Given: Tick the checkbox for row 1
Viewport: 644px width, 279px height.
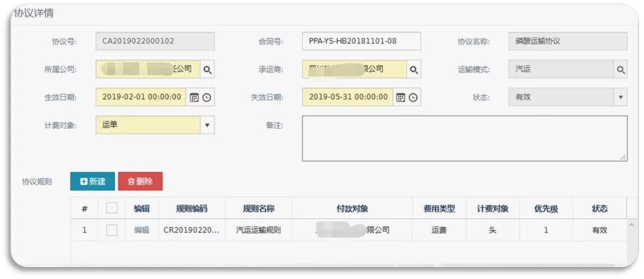Looking at the screenshot, I should [x=112, y=230].
